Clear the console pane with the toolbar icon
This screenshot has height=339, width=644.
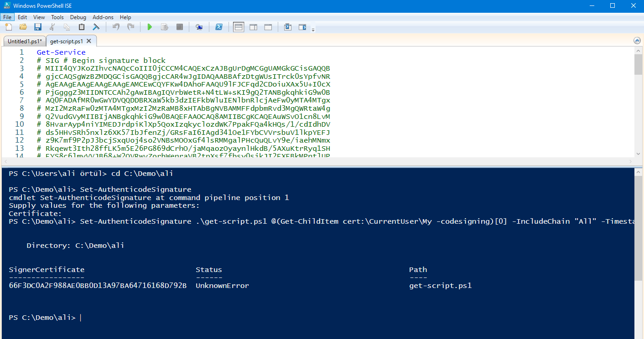pos(96,27)
